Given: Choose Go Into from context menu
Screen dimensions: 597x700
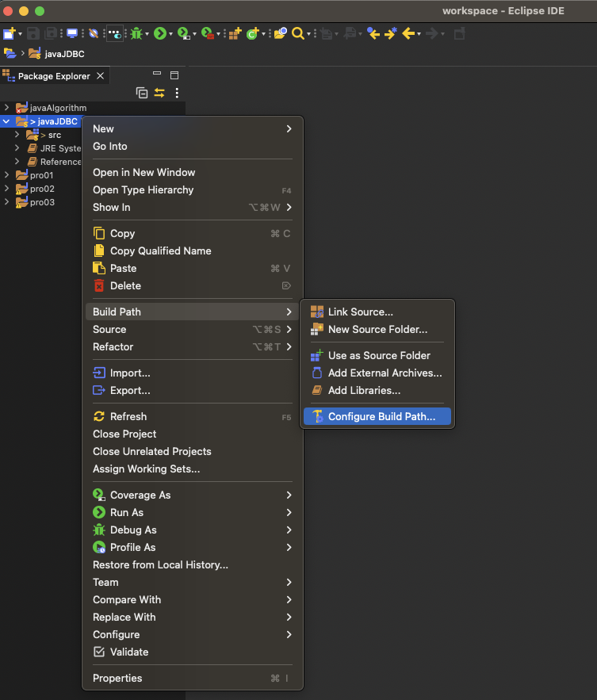Looking at the screenshot, I should [x=193, y=146].
